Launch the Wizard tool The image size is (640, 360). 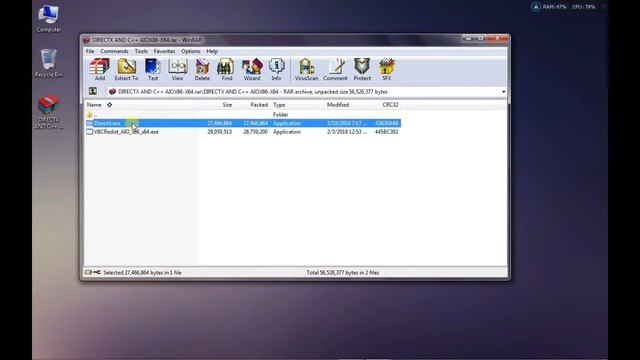pos(252,69)
